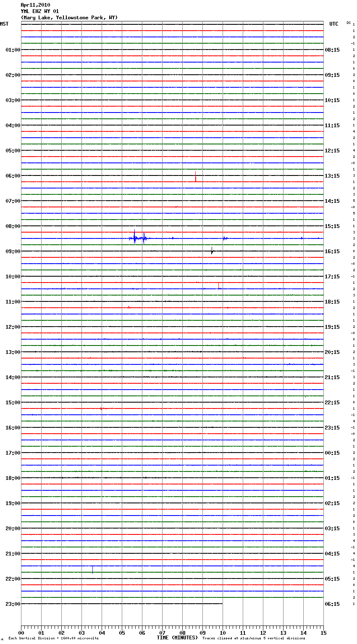Click the 13:15 UTC time label
Screen dimensions: 357x644
332,176
